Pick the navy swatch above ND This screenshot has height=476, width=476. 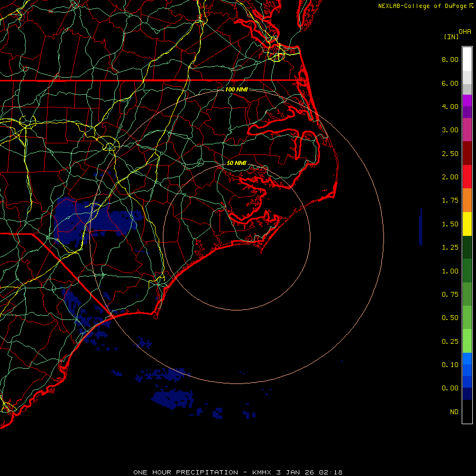pos(467,393)
